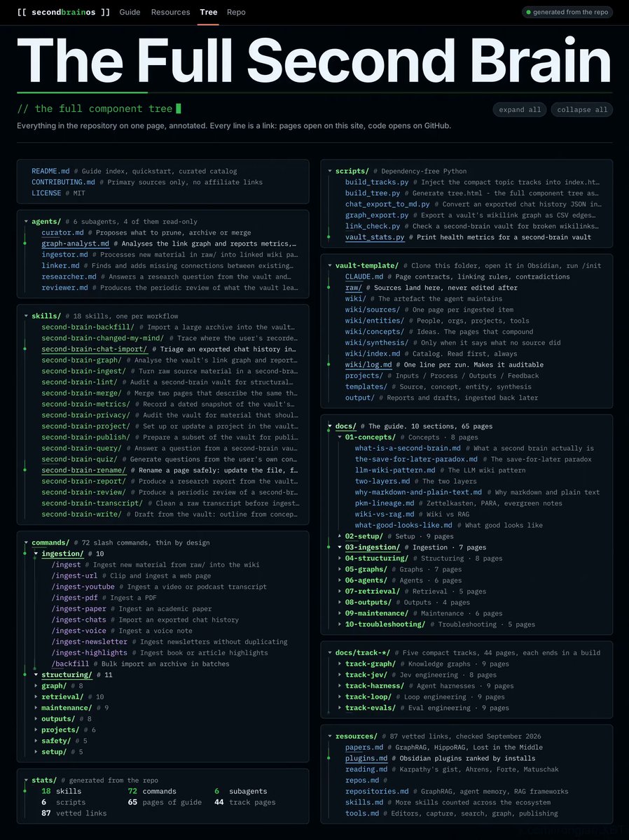Viewport: 629px width, 840px height.
Task: Click the green status dot badge
Action: coord(567,12)
